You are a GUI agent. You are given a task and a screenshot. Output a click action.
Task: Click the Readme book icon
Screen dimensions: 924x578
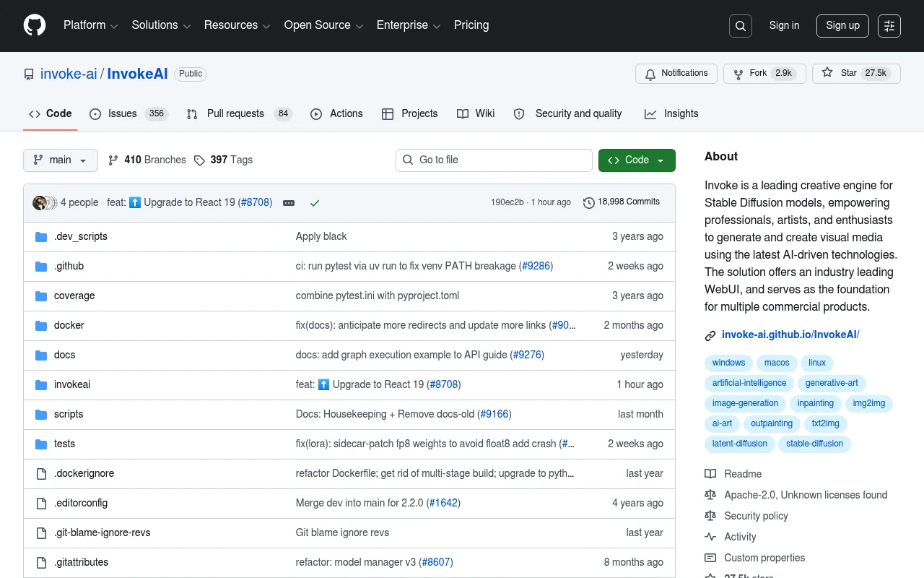710,474
